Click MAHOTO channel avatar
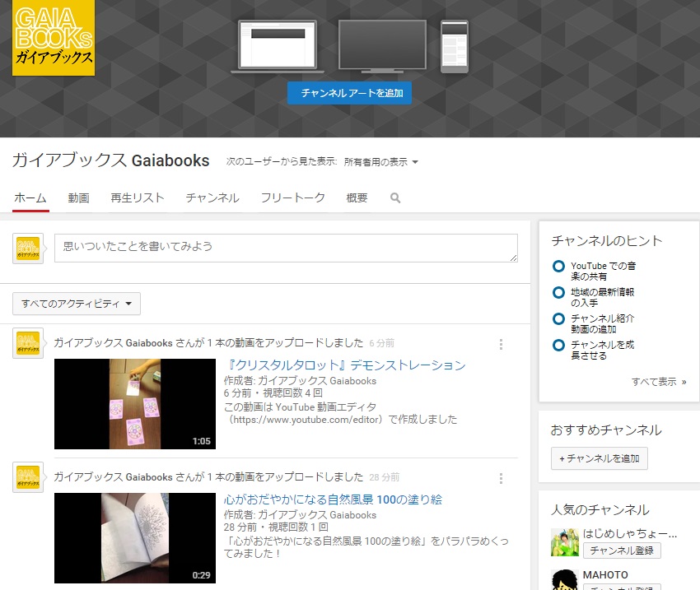Screen dimensions: 700x590 tap(565, 580)
